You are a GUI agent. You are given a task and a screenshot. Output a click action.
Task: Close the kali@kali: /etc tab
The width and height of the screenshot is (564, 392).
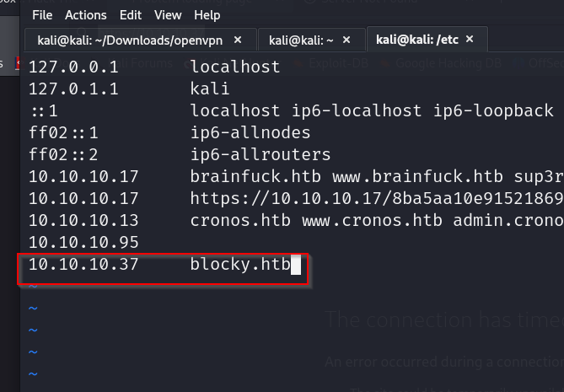click(470, 40)
